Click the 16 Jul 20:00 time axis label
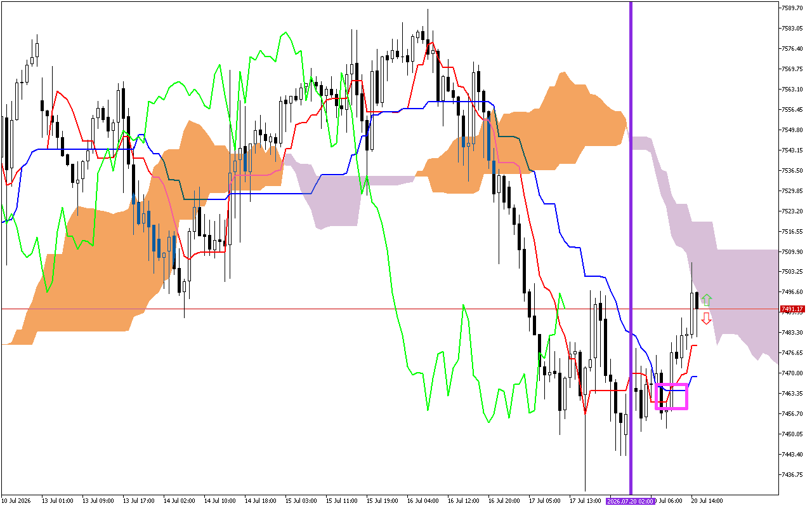 (504, 501)
